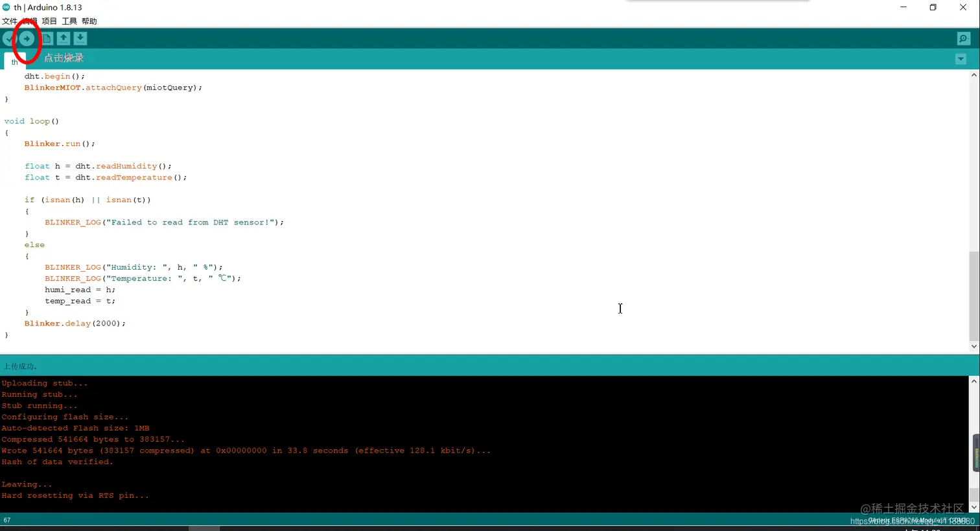Image resolution: width=980 pixels, height=531 pixels.
Task: Open a sketch using the up-arrow icon
Action: point(64,39)
